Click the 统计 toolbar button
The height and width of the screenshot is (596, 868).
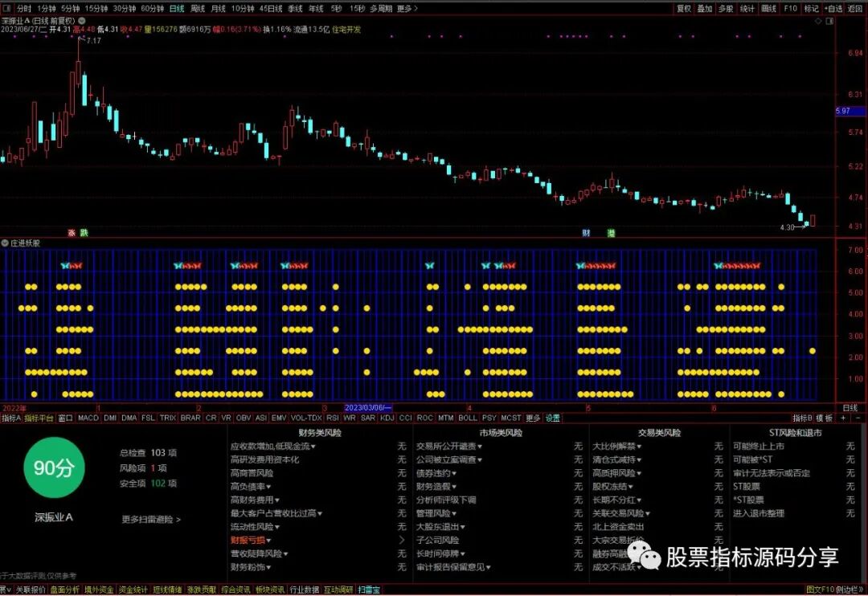coord(747,8)
